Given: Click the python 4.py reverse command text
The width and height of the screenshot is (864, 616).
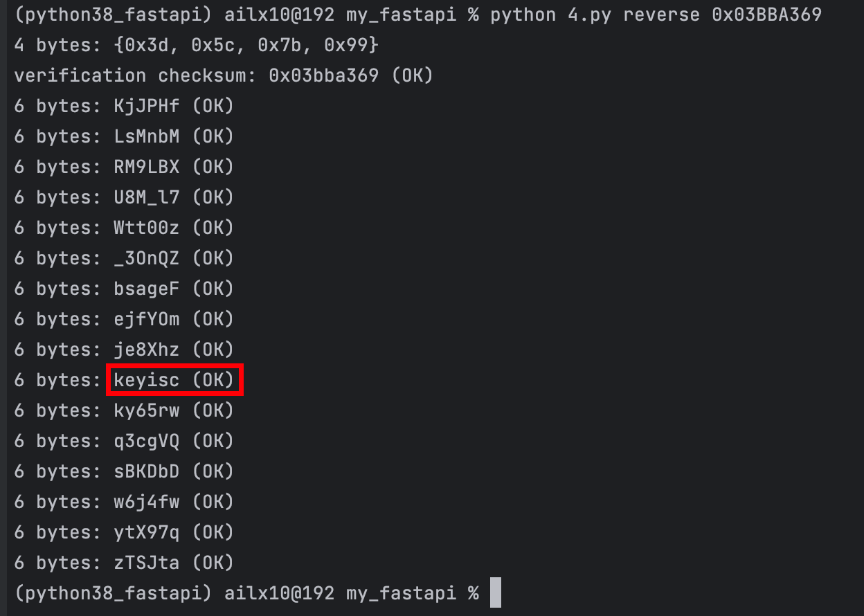Looking at the screenshot, I should 656,15.
